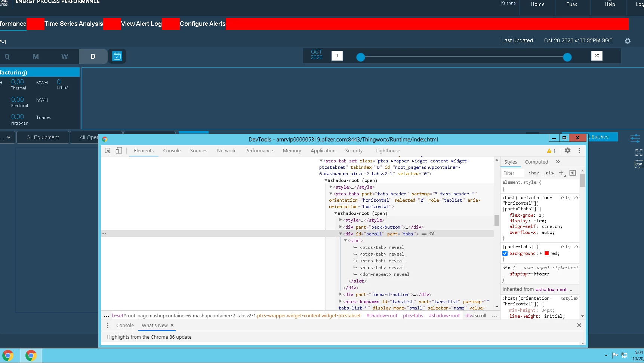Export data with the CSV icon
Image resolution: width=644 pixels, height=363 pixels.
638,164
